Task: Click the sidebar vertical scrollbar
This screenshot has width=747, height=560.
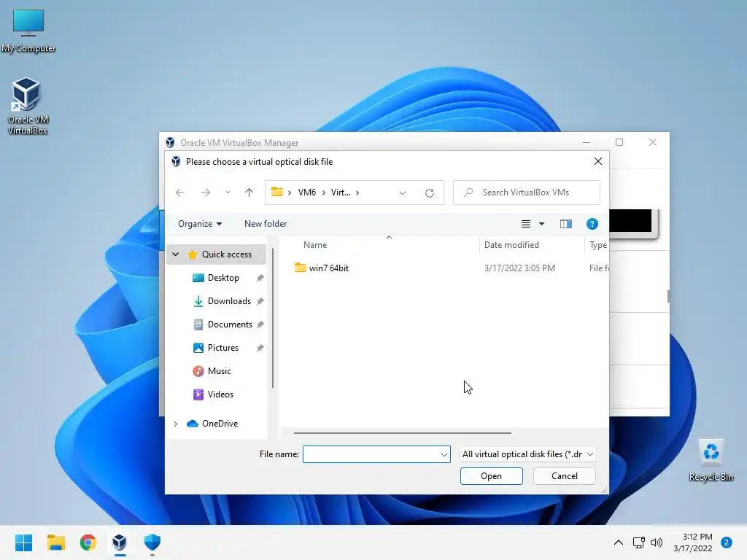Action: tap(273, 318)
